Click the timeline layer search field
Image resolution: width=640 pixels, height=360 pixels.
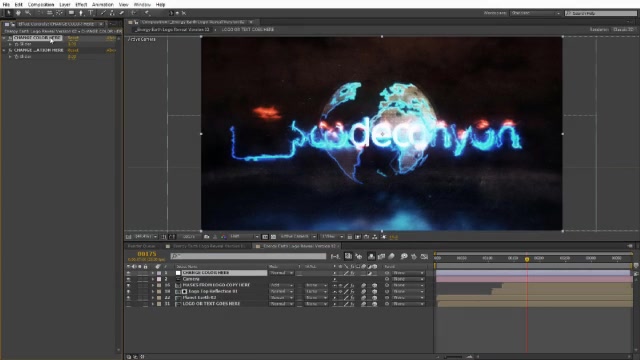click(x=248, y=256)
